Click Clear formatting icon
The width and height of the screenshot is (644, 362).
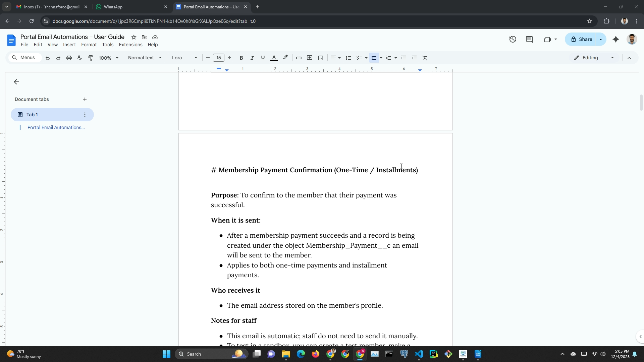(425, 58)
